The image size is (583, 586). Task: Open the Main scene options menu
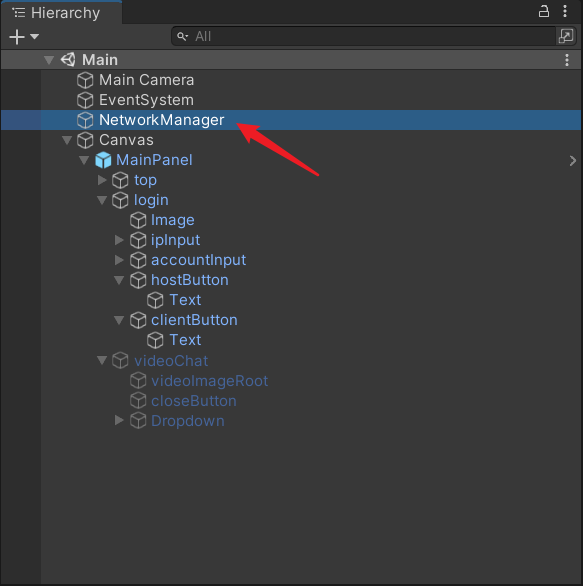pyautogui.click(x=567, y=60)
